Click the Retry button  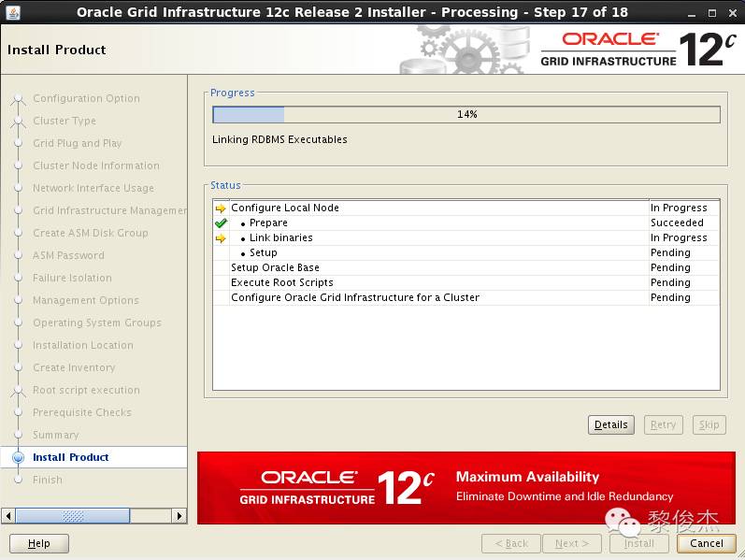(x=664, y=424)
